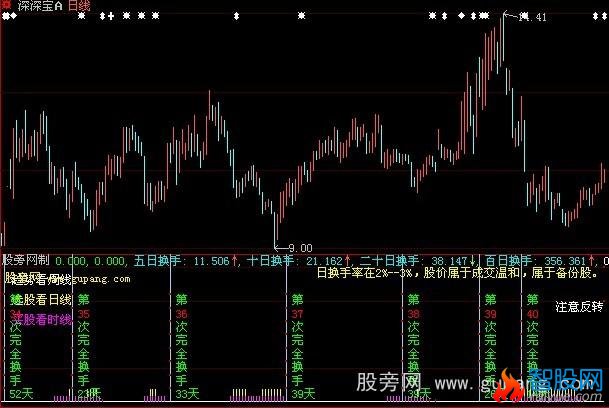Click the red number 39 turnover marker
The height and width of the screenshot is (408, 609).
pyautogui.click(x=491, y=314)
